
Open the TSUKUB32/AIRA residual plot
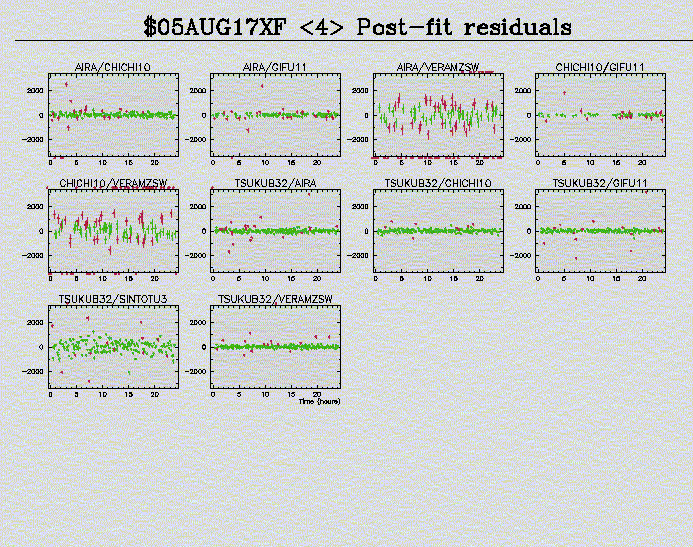point(275,231)
